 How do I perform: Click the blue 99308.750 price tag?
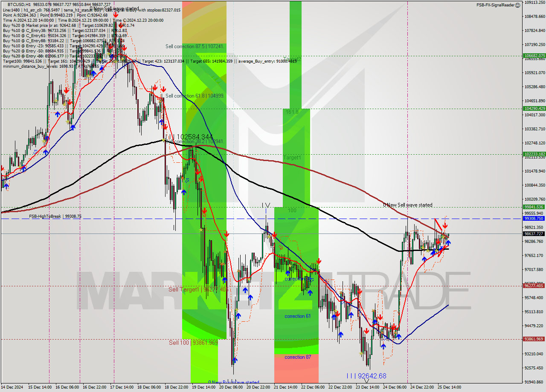534,219
